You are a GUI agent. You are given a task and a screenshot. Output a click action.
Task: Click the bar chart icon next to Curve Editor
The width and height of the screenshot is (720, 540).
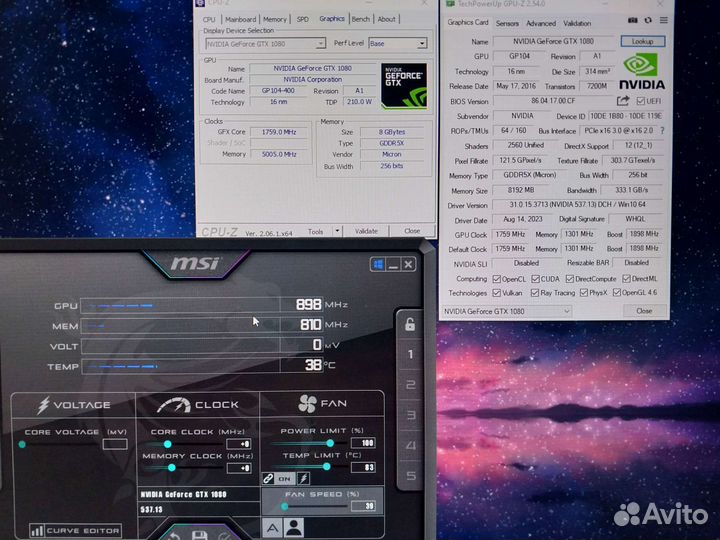37,531
